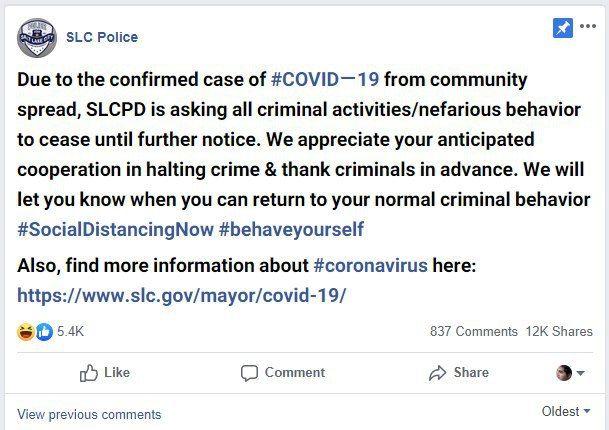609x430 pixels.
Task: Click the thumbs-up outline icon beside Like
Action: click(x=89, y=373)
